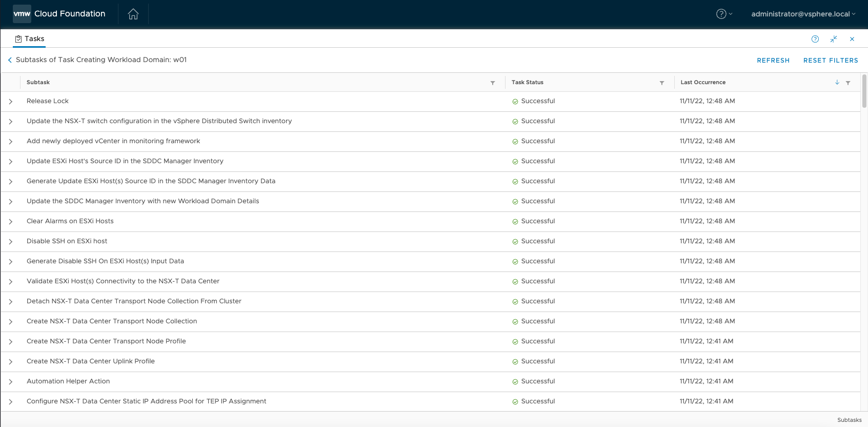Click Successful status icon for Automation Helper Action
Viewport: 868px width, 427px height.
coord(515,382)
